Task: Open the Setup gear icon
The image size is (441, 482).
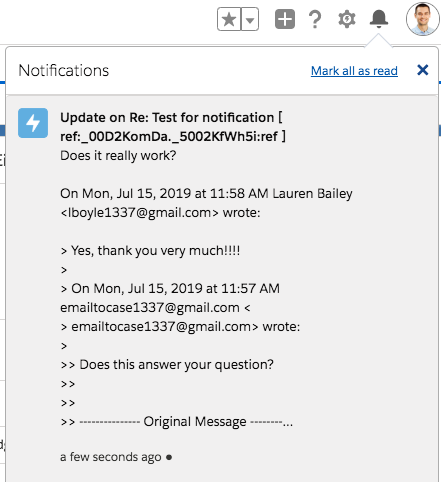Action: pos(347,19)
